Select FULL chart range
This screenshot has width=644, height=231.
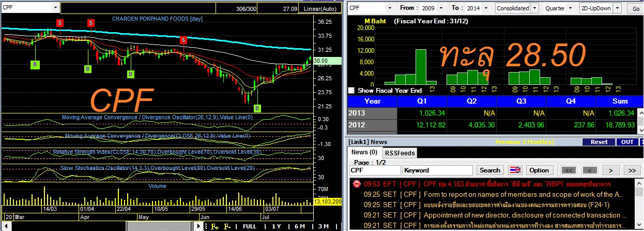(250, 226)
